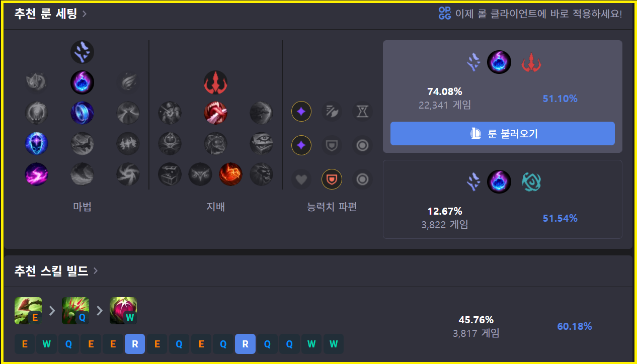Choose the ring shard in middle row
637x364 pixels.
[x=362, y=146]
